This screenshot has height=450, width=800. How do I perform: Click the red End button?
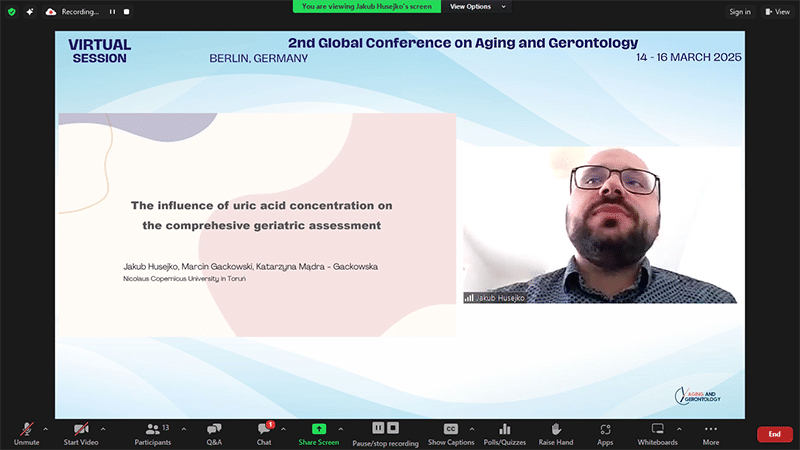[774, 434]
